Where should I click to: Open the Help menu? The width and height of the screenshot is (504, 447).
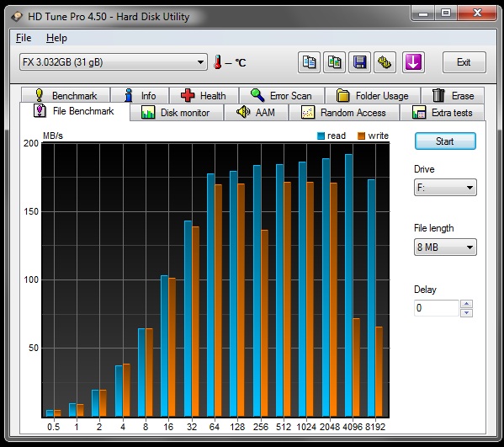(56, 38)
